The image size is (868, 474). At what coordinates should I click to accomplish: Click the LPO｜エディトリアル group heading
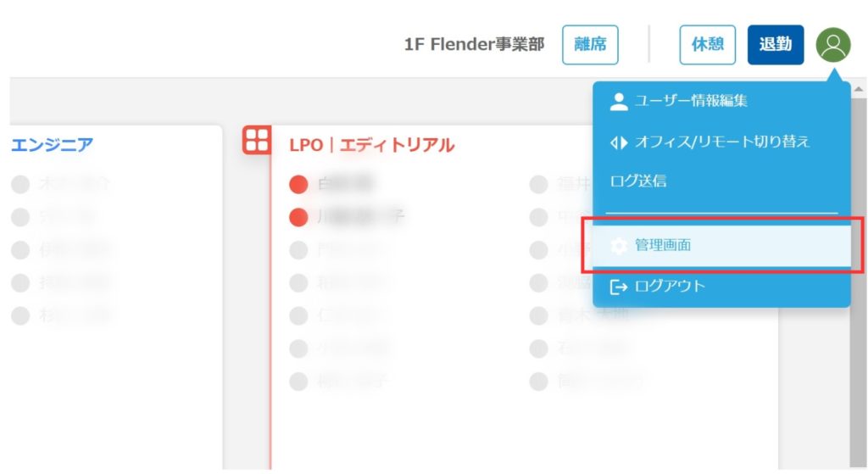coord(372,146)
